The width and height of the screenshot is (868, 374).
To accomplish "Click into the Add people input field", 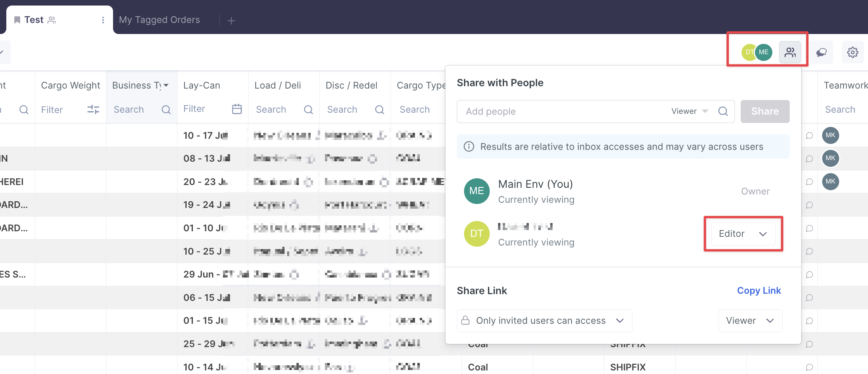I will pyautogui.click(x=561, y=111).
